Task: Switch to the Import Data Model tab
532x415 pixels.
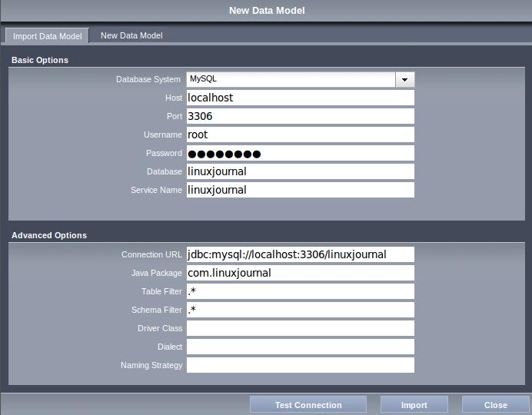Action: (x=47, y=36)
